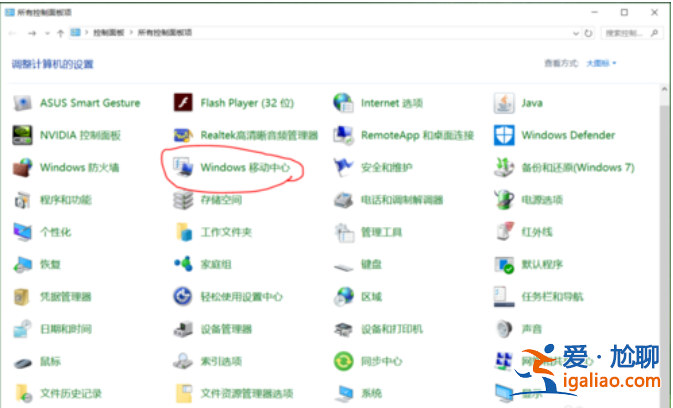The image size is (673, 408).
Task: Click the 区域 globe and clock icon
Action: [343, 297]
